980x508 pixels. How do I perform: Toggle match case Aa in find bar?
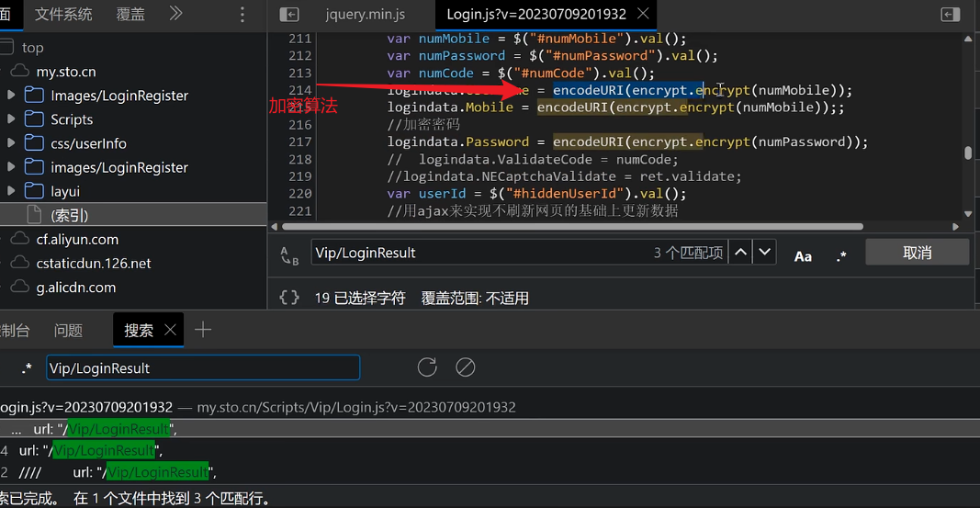point(803,256)
